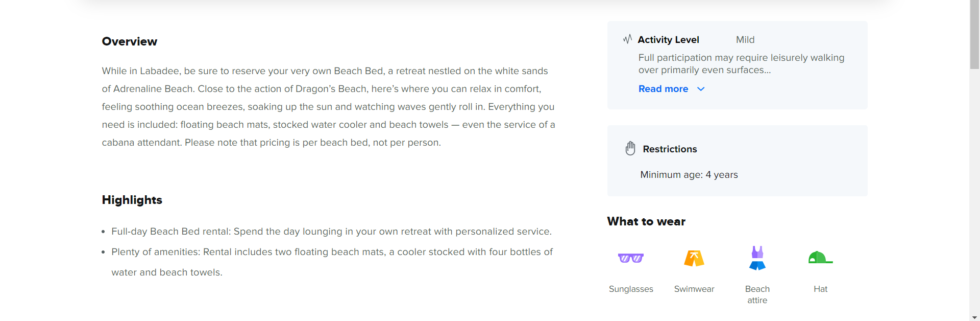The width and height of the screenshot is (980, 321).
Task: Select the Swimwear shorts icon
Action: click(x=694, y=258)
